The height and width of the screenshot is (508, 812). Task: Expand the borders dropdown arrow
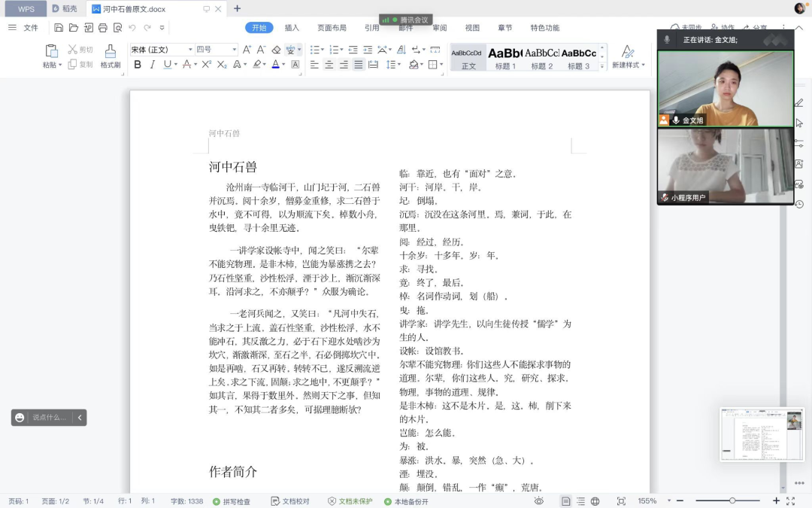441,64
